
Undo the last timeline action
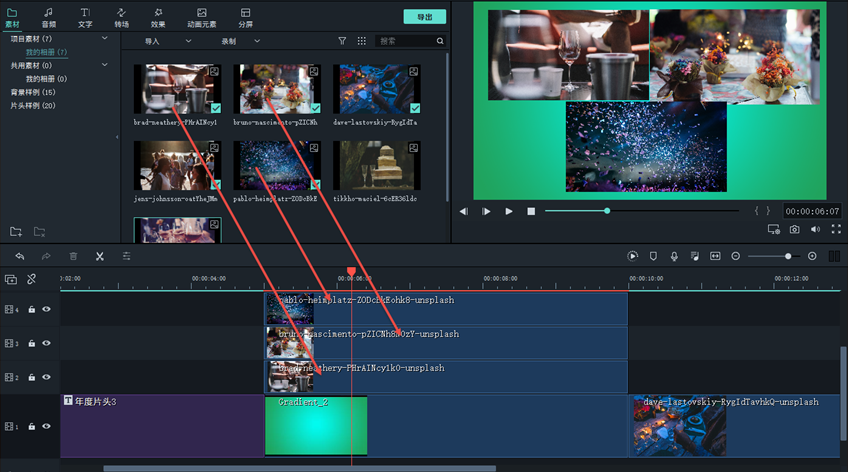pyautogui.click(x=19, y=256)
